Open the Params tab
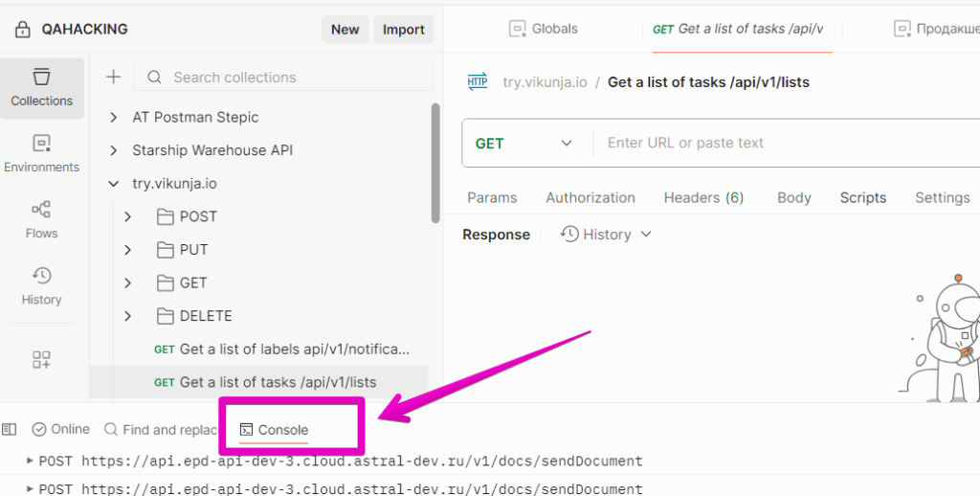This screenshot has height=496, width=980. [492, 197]
